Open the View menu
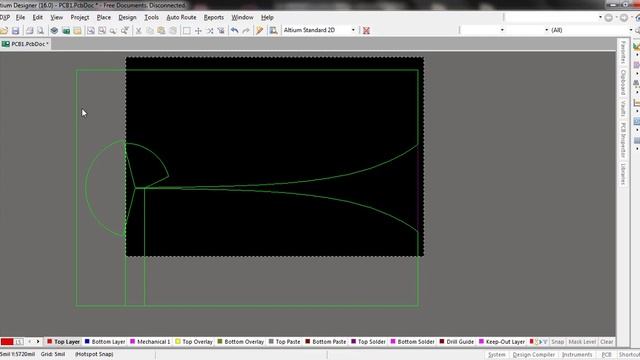The width and height of the screenshot is (640, 360). (x=57, y=18)
